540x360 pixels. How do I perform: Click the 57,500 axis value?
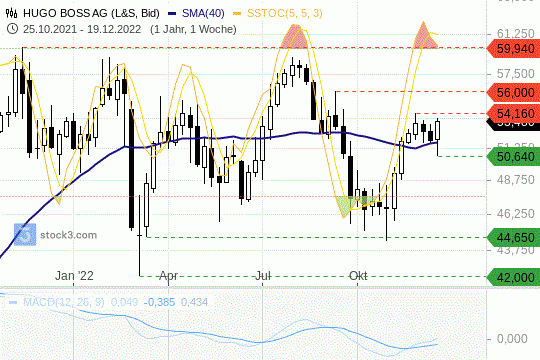pyautogui.click(x=516, y=73)
